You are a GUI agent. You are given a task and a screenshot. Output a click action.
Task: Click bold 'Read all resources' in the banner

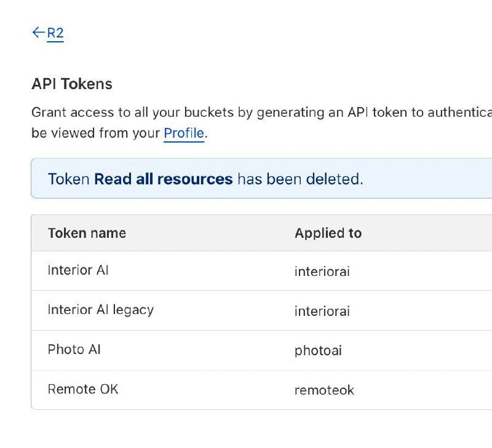pos(163,179)
